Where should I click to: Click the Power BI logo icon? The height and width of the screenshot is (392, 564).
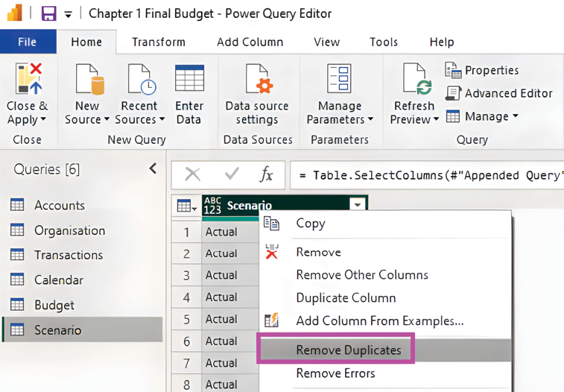click(x=15, y=13)
